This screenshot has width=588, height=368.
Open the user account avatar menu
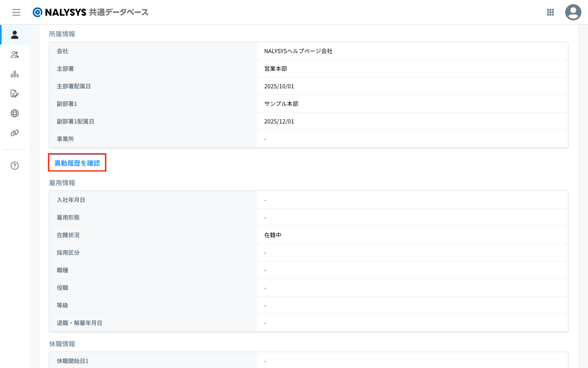coord(573,12)
